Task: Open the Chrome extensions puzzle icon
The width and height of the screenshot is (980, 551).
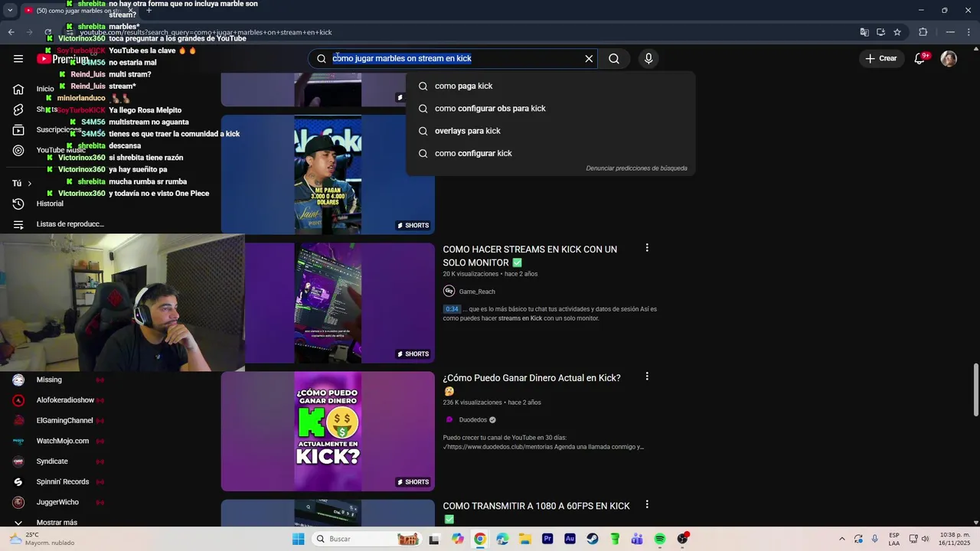Action: click(923, 32)
